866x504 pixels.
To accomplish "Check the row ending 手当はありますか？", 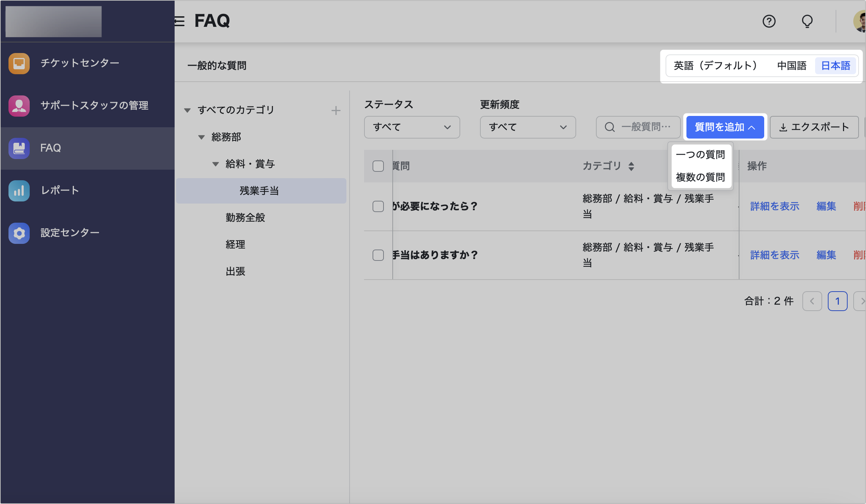I will pos(378,255).
